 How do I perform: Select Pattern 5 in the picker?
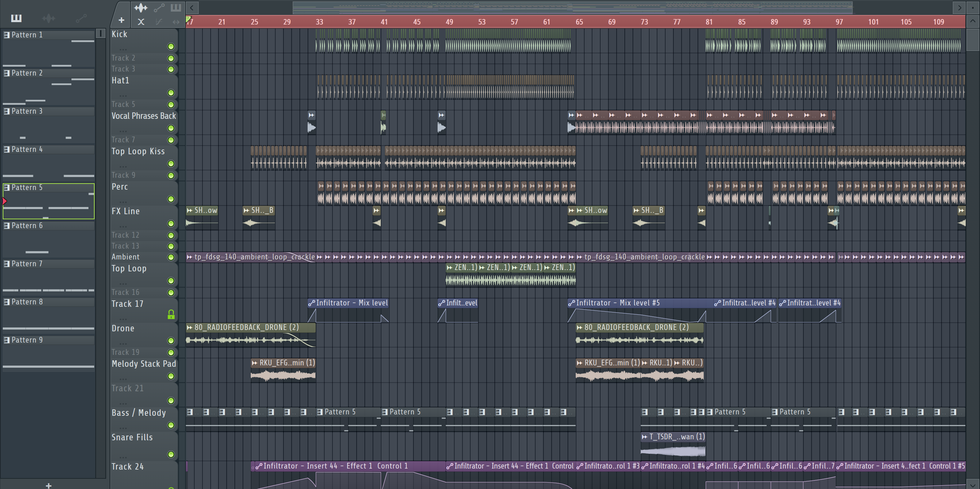(x=49, y=201)
